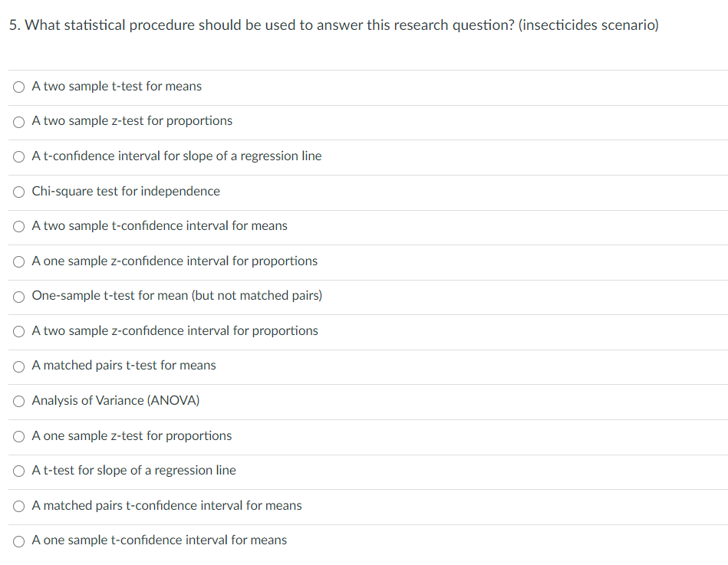Choose matched pairs t-confidence interval for means

click(x=18, y=506)
